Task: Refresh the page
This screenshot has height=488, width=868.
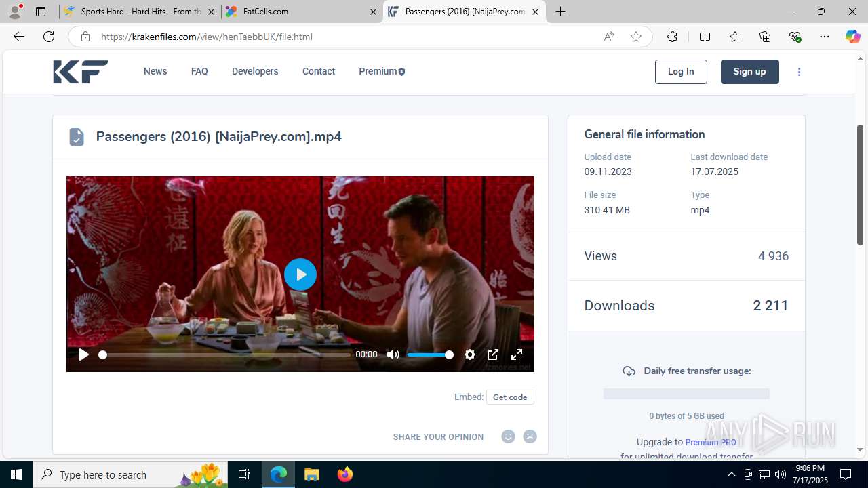Action: (49, 37)
